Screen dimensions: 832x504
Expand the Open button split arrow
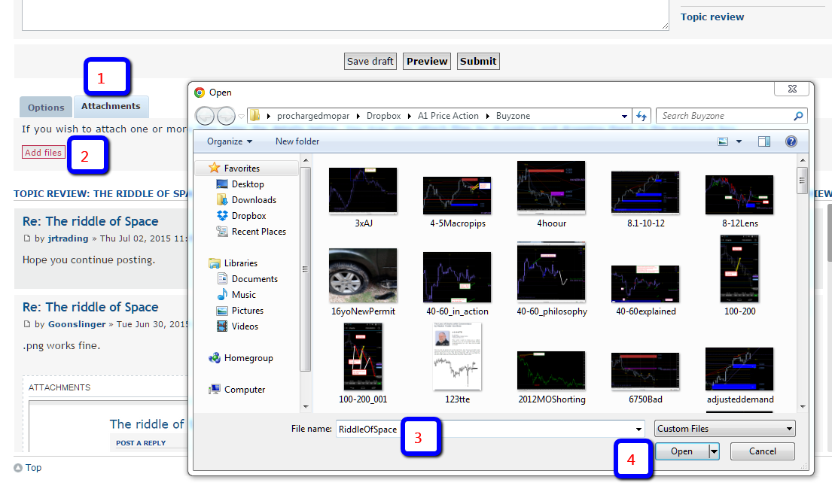(715, 451)
